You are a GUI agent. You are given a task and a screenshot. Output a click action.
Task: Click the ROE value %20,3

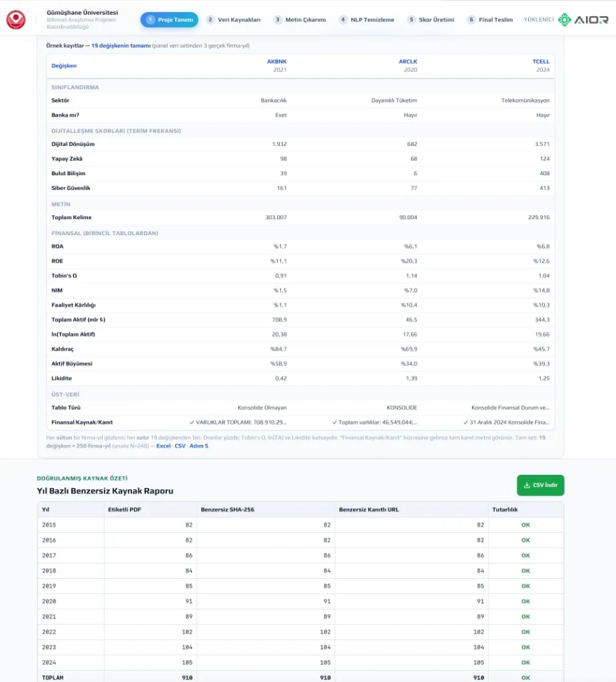(x=409, y=261)
